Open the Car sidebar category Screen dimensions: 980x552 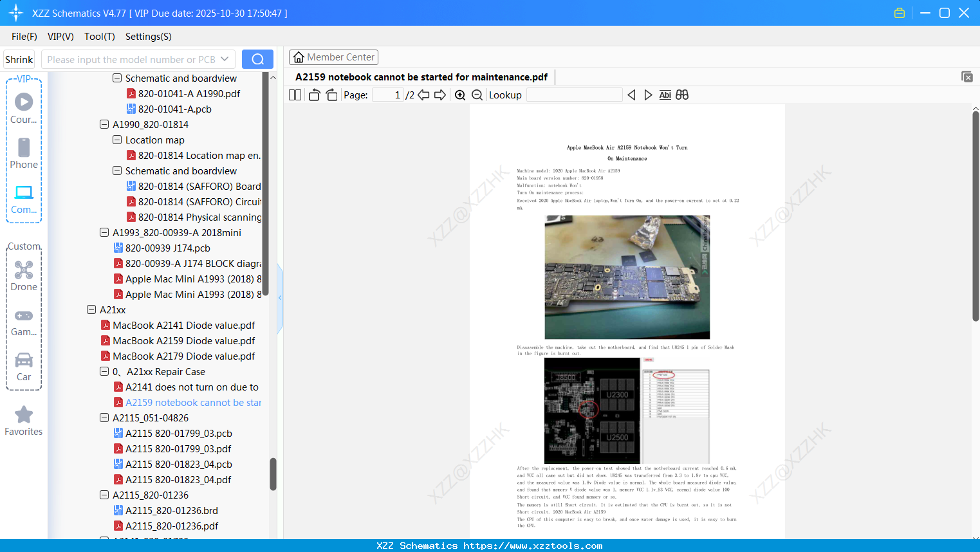(x=24, y=367)
